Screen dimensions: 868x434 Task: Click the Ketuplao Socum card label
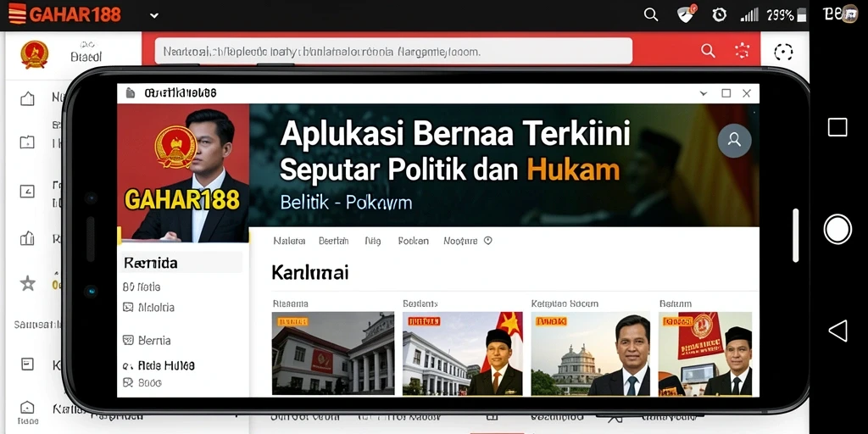565,303
